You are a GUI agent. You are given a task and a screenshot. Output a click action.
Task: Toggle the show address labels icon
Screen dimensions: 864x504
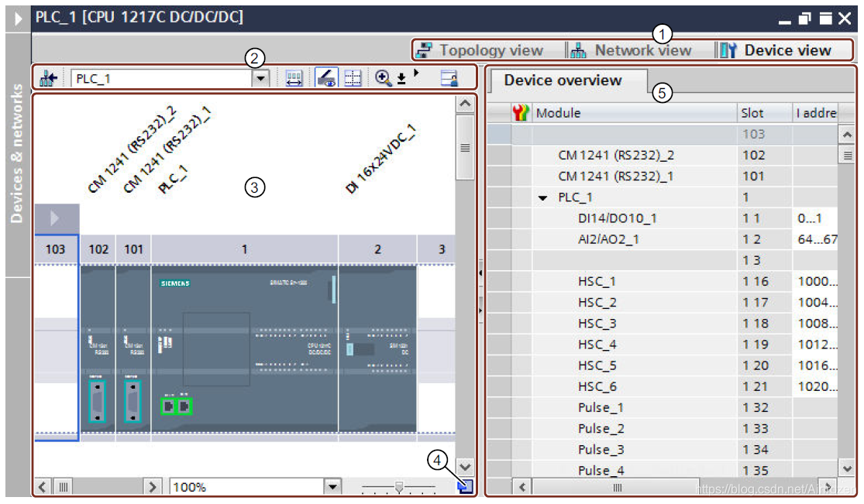pyautogui.click(x=327, y=78)
